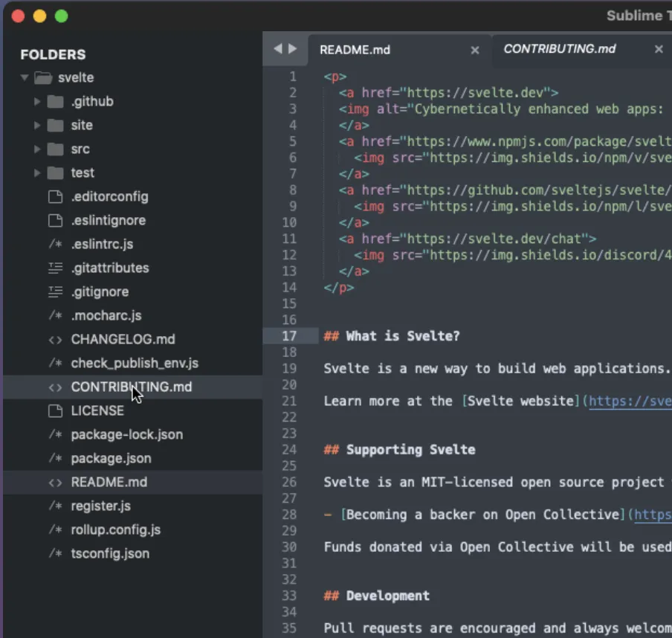Screen dimensions: 672x638
Task: Click the .gitattributes text file icon
Action: click(x=55, y=268)
